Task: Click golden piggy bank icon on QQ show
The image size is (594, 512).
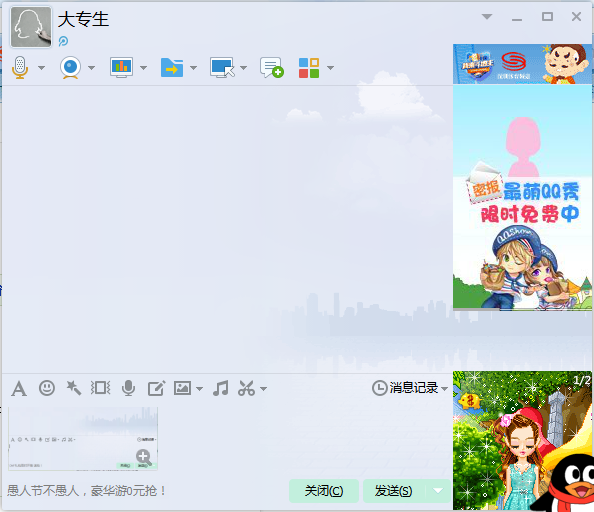Action: click(469, 400)
